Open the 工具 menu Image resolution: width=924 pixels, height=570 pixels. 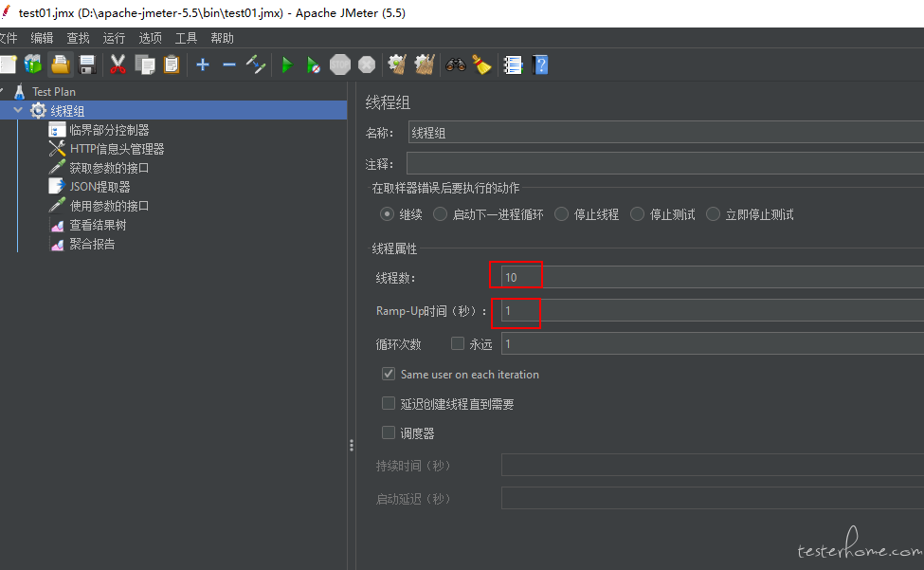pyautogui.click(x=186, y=38)
